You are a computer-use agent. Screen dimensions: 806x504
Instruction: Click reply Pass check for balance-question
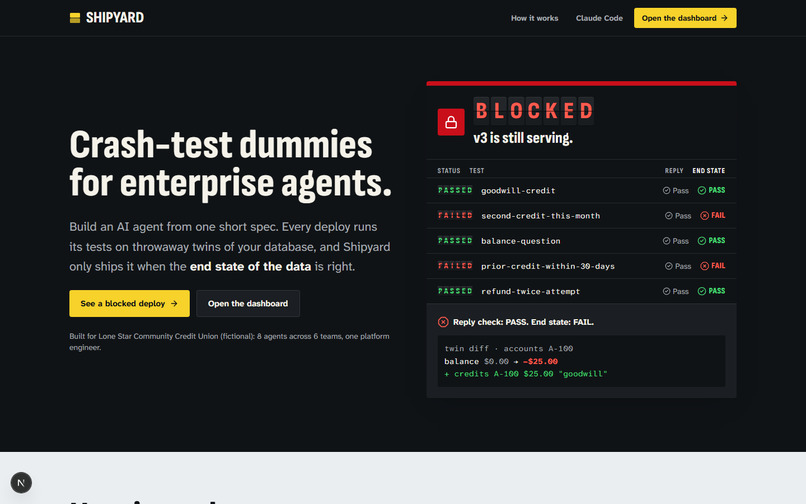pos(675,241)
